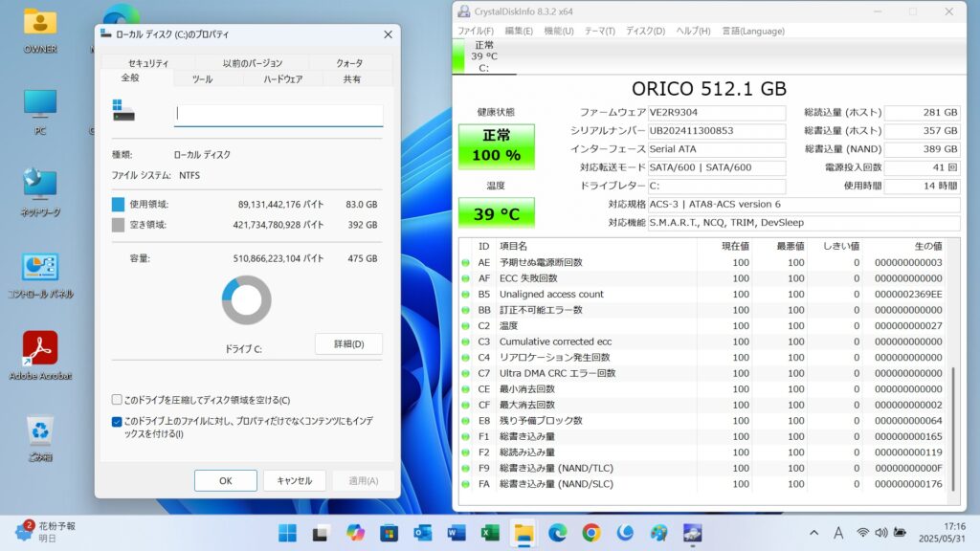Screen dimensions: 980x551
Task: Open the 機能(U) menu in CrystalDiskInfo
Action: 559,31
